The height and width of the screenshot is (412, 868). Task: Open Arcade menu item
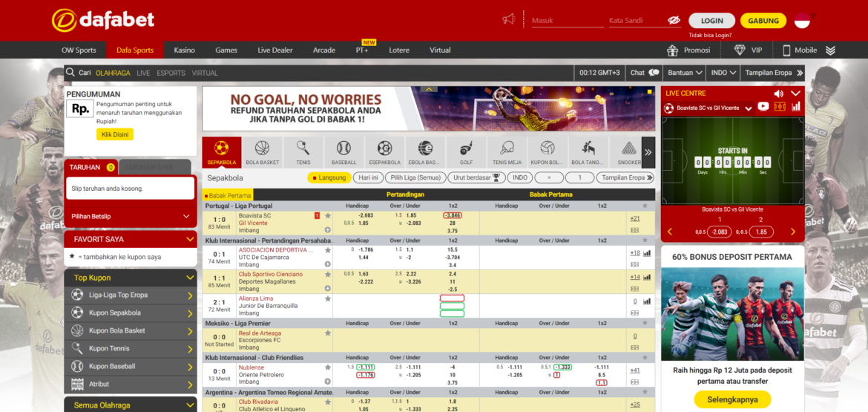pos(324,50)
